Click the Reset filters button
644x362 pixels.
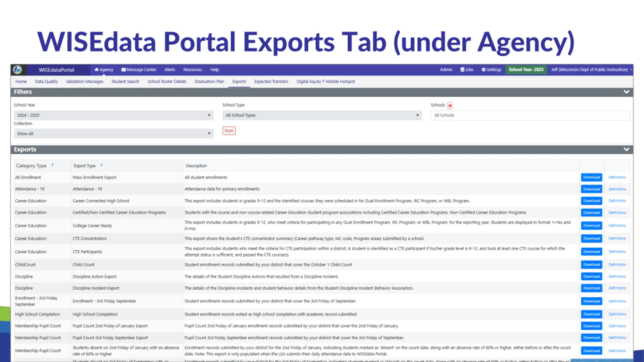tap(229, 131)
